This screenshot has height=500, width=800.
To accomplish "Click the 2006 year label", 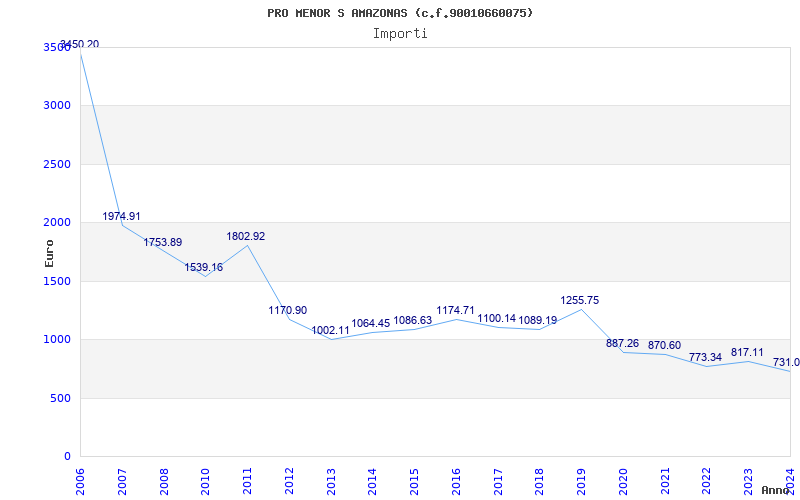I will point(80,481).
